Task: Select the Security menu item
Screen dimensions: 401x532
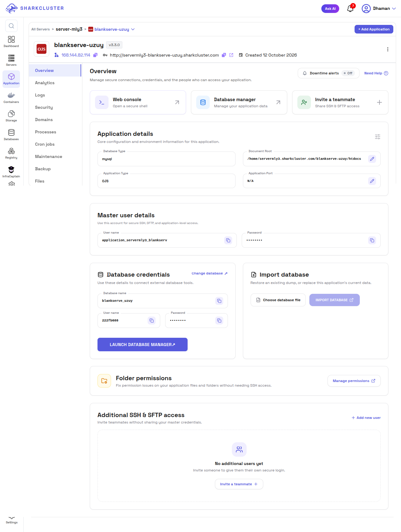Action: pos(55,107)
